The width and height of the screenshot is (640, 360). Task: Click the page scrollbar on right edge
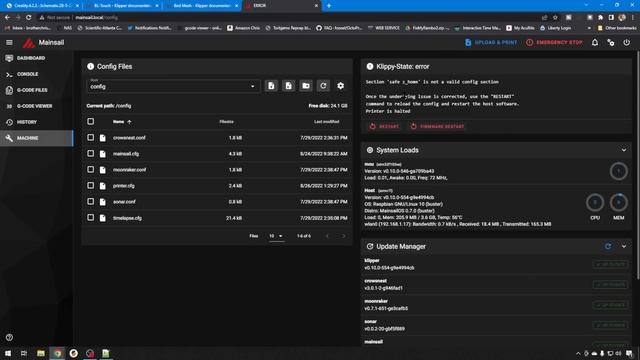click(638, 165)
